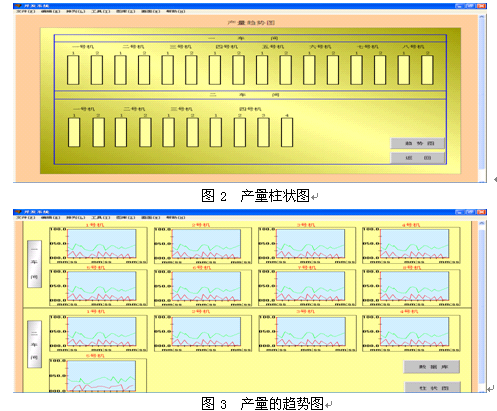Select bar 2 of 八号机 in 一车间
497x411 pixels.
(x=427, y=70)
